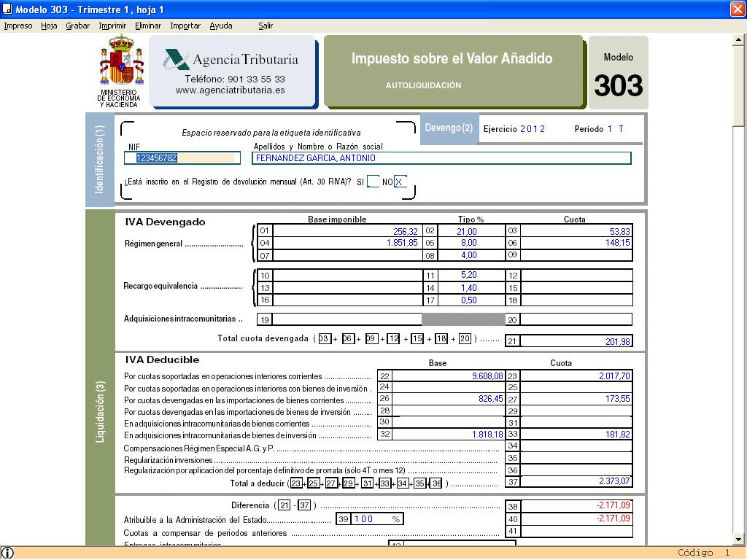This screenshot has width=747, height=560.
Task: Open the Grabar menu
Action: tap(77, 26)
